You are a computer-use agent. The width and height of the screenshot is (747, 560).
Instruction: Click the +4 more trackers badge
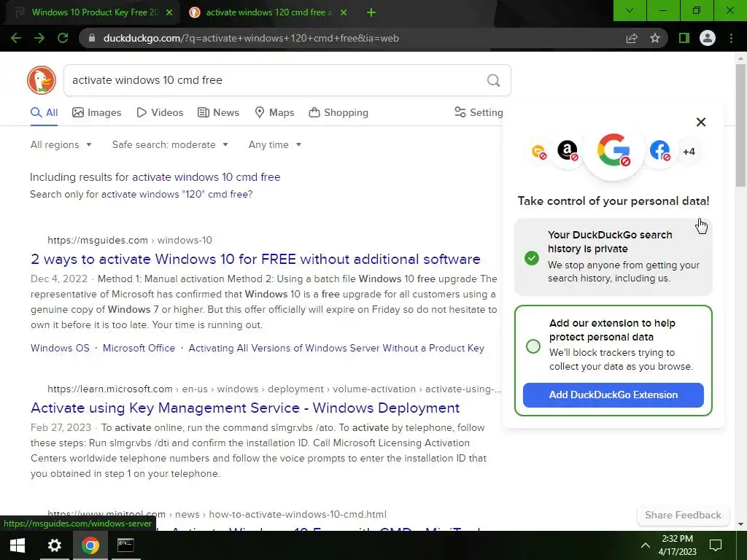(x=689, y=152)
